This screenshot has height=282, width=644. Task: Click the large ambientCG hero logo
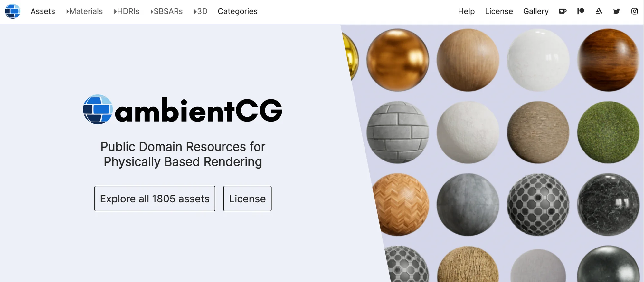[x=183, y=110]
